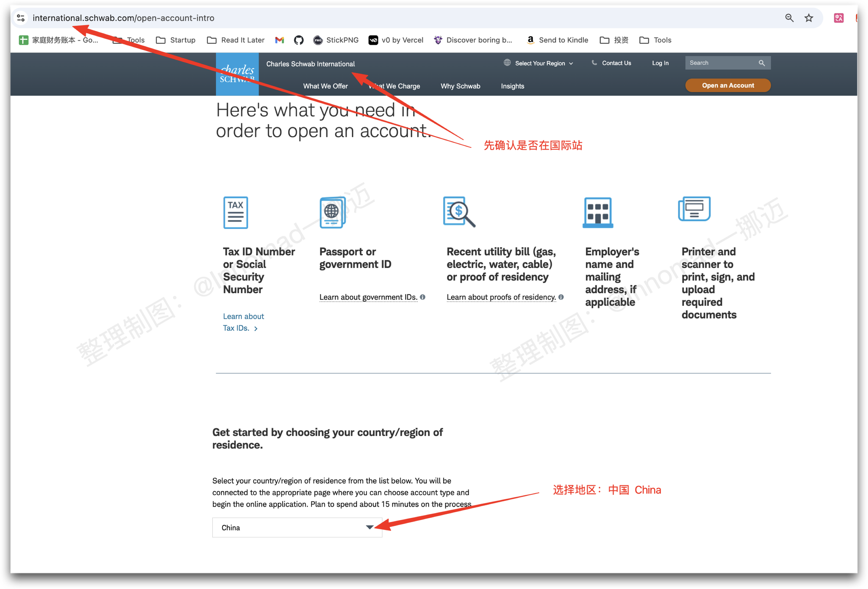This screenshot has width=868, height=589.
Task: Open the Insights menu
Action: (513, 86)
